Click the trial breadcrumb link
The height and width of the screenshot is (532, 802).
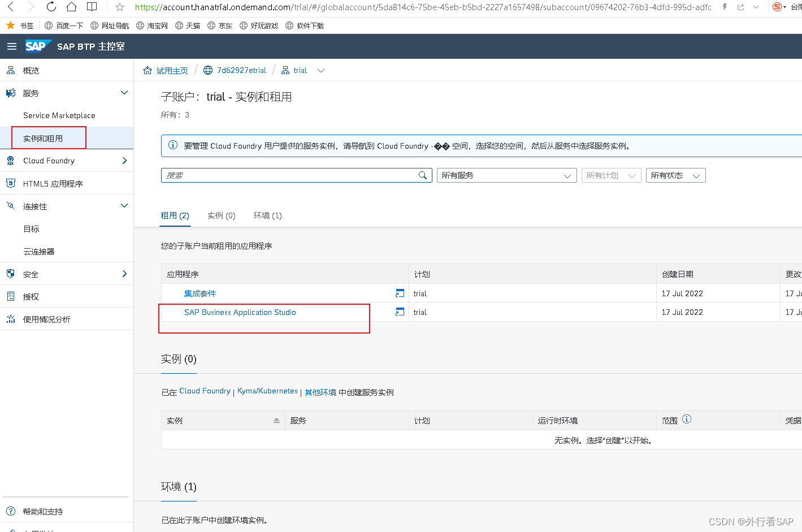point(300,71)
